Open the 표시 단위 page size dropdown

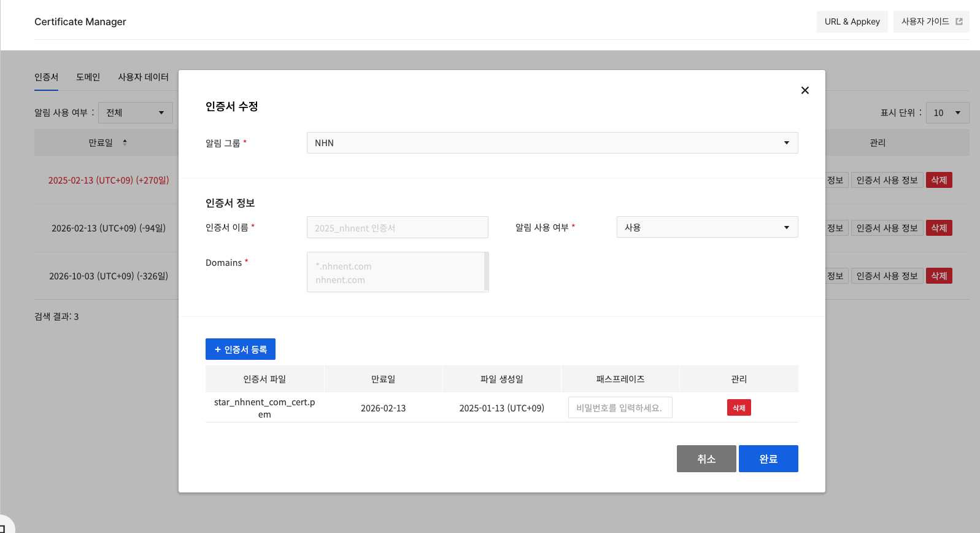click(x=947, y=113)
